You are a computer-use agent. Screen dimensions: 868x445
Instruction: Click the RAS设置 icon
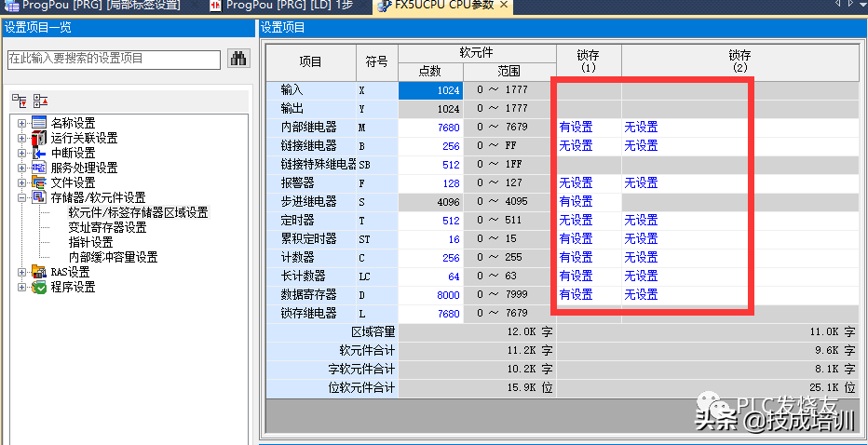click(39, 272)
